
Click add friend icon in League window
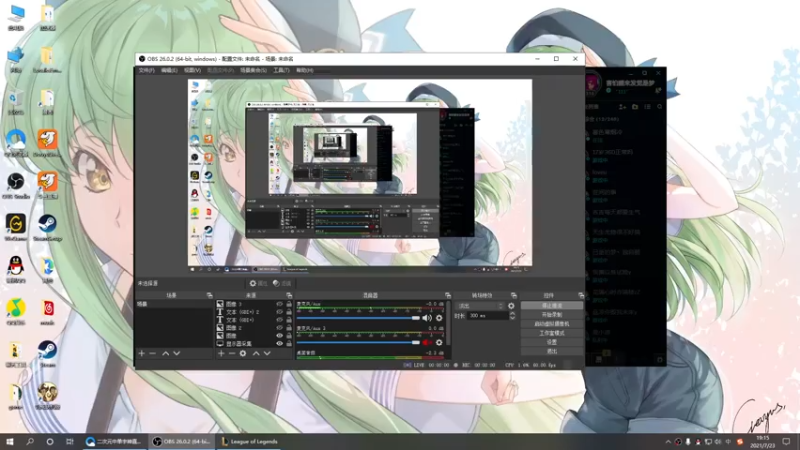tap(622, 107)
